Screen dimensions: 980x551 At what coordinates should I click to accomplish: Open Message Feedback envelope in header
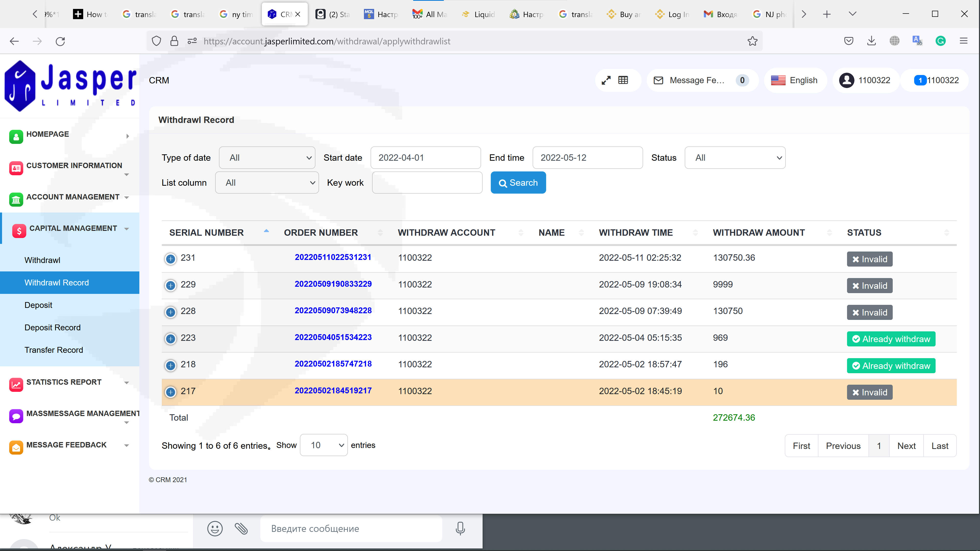tap(658, 80)
